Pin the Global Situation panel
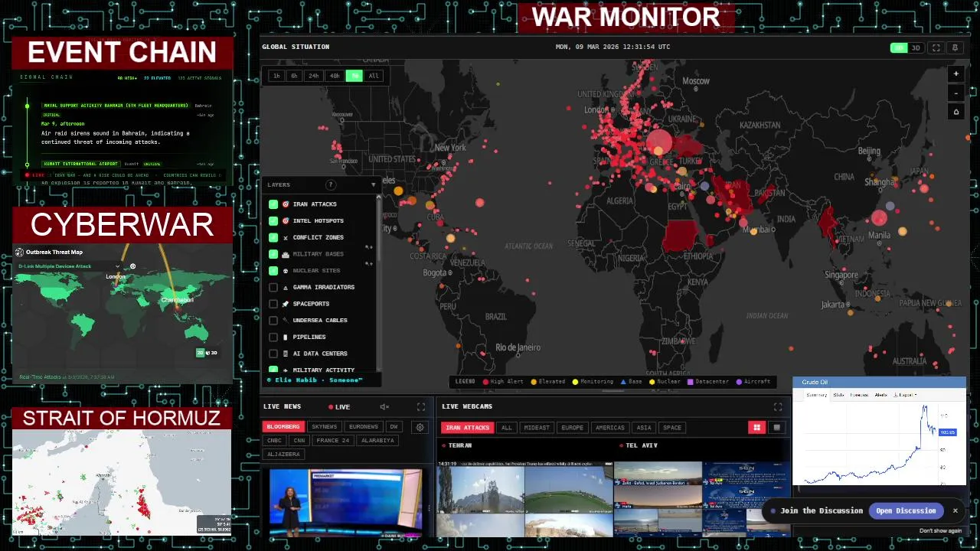This screenshot has width=980, height=551. 955,47
